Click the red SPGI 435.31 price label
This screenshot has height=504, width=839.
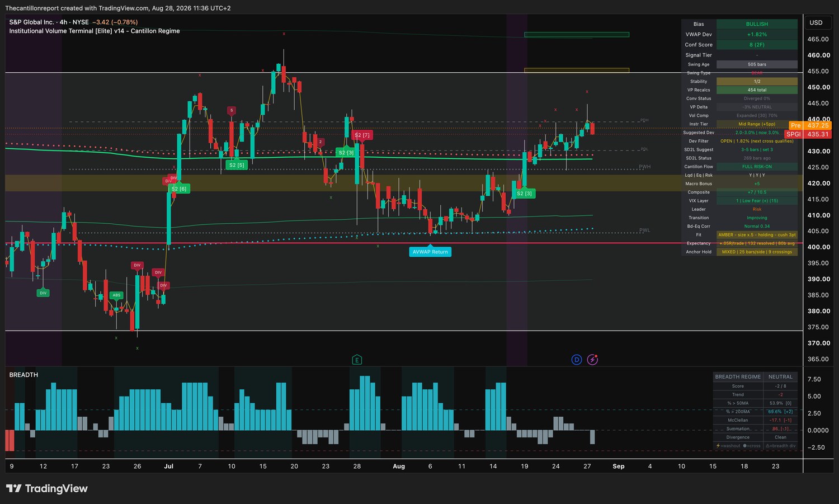click(x=808, y=134)
